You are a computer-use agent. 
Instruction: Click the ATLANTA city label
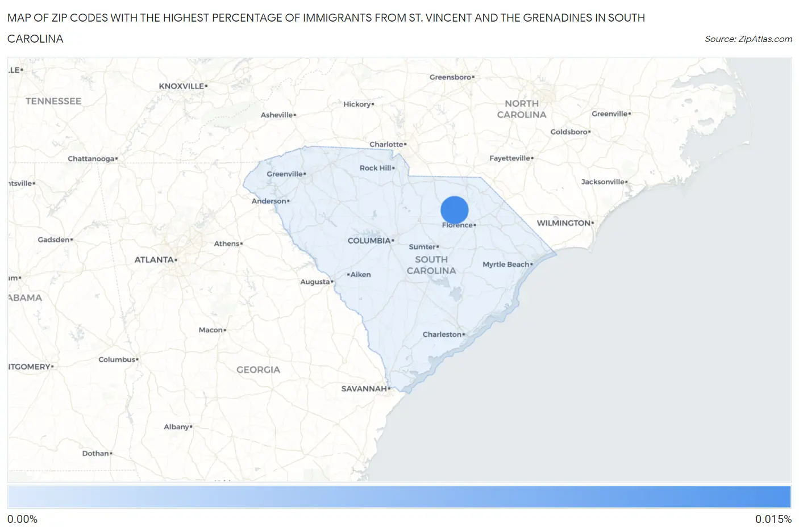(x=154, y=260)
